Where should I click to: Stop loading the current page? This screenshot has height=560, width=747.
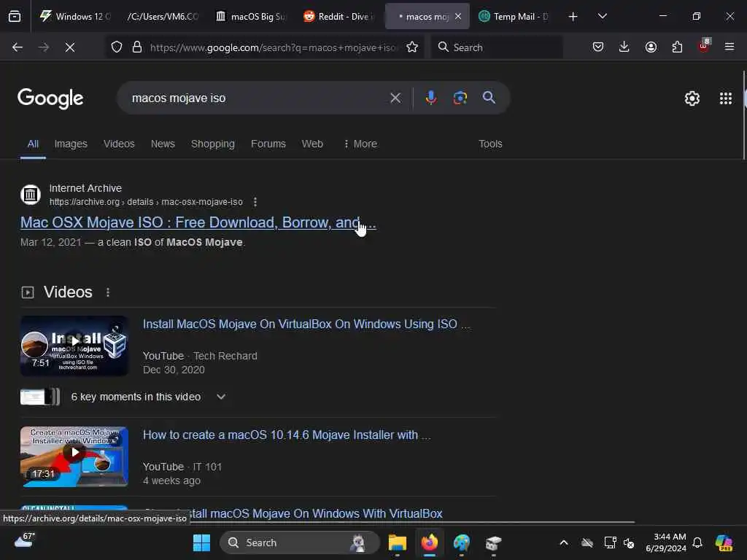click(x=70, y=47)
